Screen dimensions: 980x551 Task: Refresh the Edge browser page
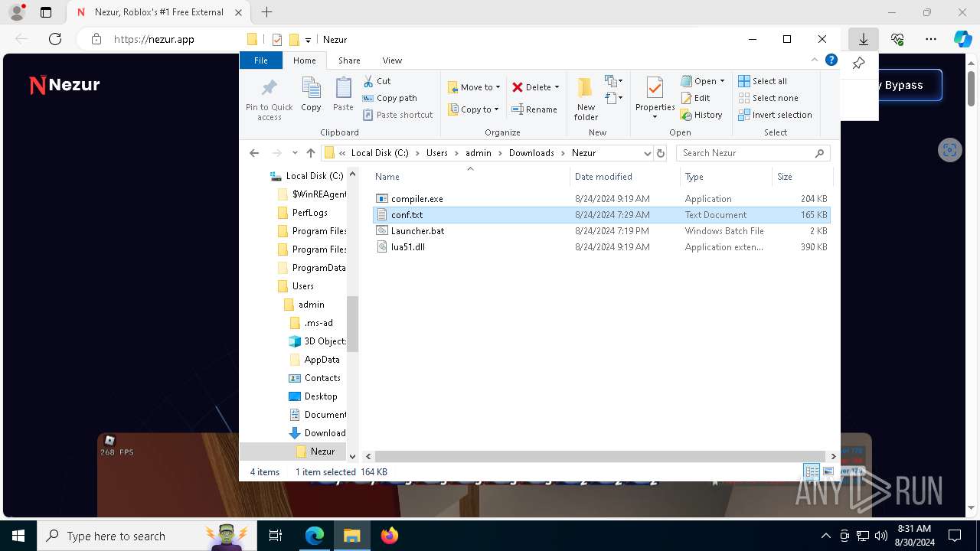pyautogui.click(x=55, y=39)
